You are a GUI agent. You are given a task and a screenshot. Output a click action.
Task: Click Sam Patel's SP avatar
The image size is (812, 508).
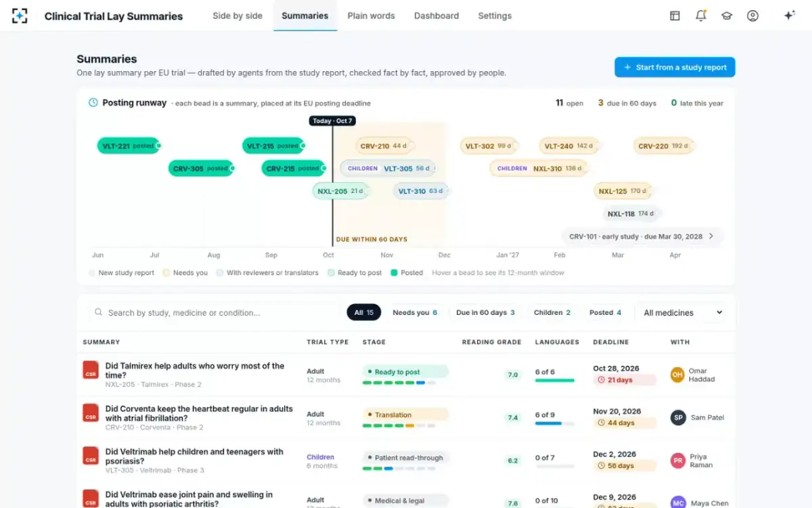point(677,417)
